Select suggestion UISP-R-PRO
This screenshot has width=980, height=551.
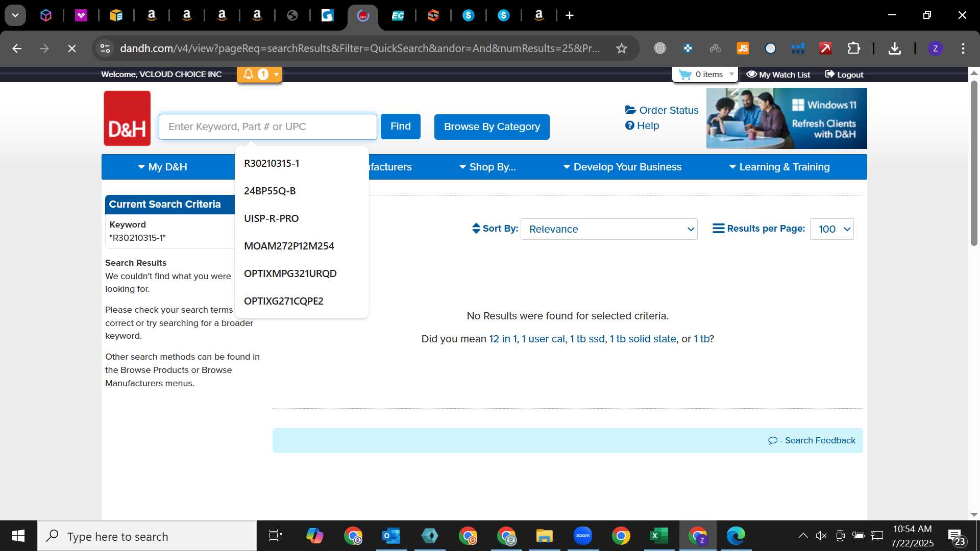click(x=302, y=218)
